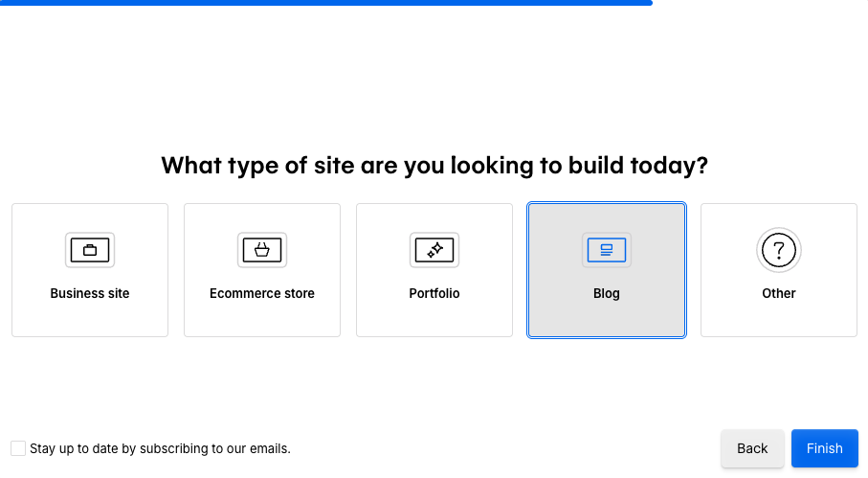The image size is (868, 478).
Task: Click the 'What type of site' heading
Action: [x=434, y=165]
